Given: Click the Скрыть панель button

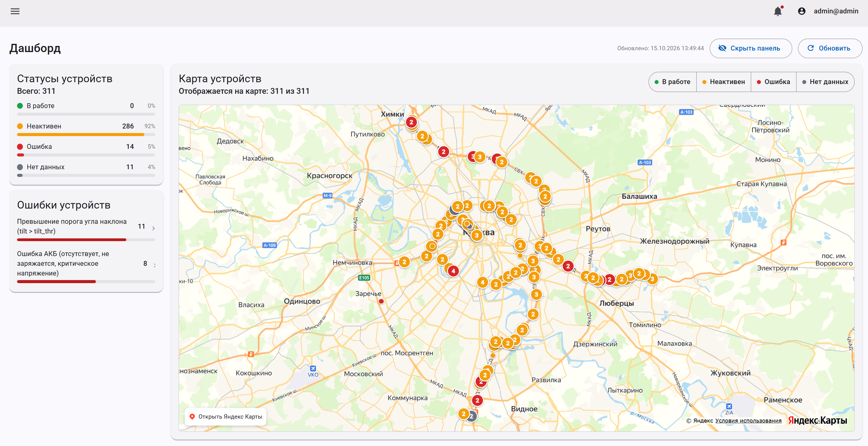Looking at the screenshot, I should (x=751, y=48).
